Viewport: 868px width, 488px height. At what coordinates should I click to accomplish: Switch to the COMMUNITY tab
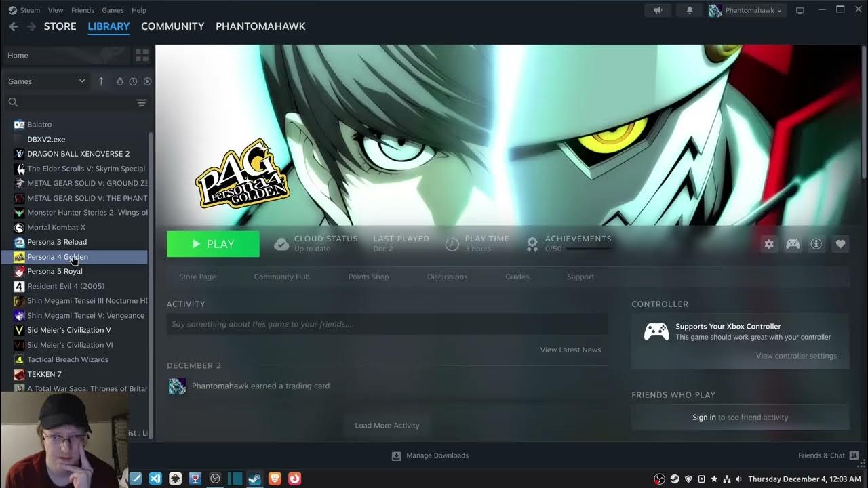click(x=172, y=26)
